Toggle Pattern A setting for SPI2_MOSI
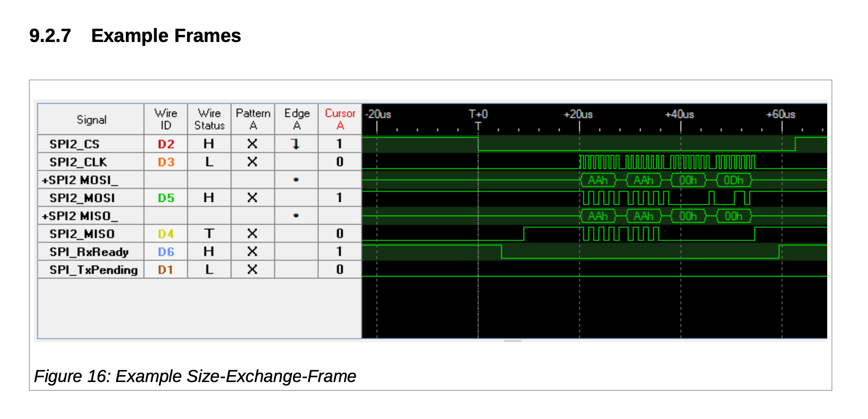868x419 pixels. [252, 198]
